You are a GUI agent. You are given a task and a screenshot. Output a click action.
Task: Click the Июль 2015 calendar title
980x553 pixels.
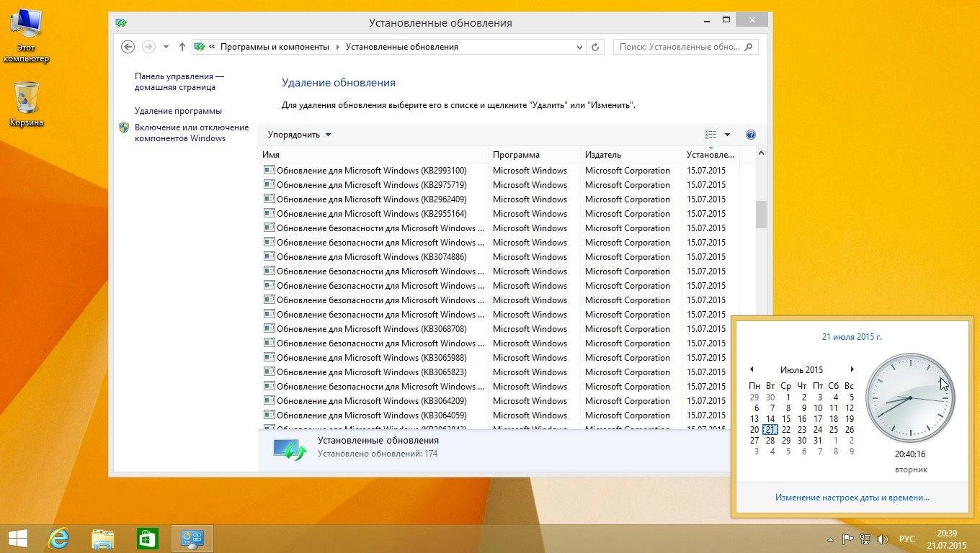801,370
